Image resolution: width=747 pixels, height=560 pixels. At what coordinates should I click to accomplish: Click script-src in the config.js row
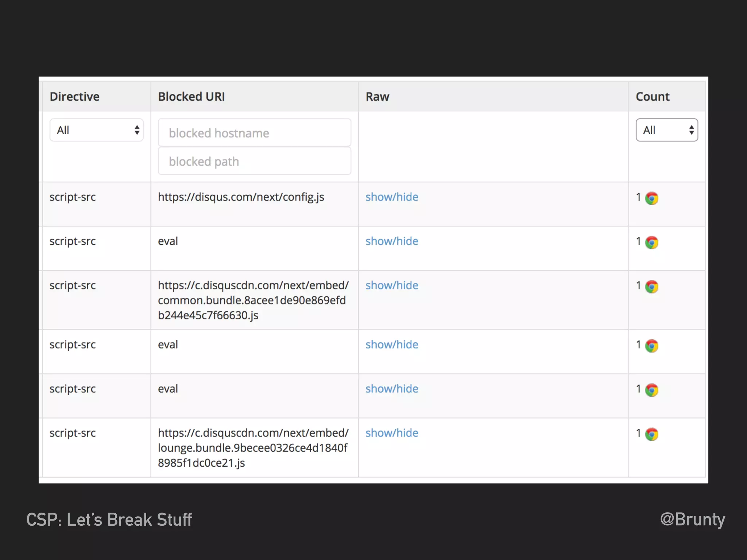point(73,197)
